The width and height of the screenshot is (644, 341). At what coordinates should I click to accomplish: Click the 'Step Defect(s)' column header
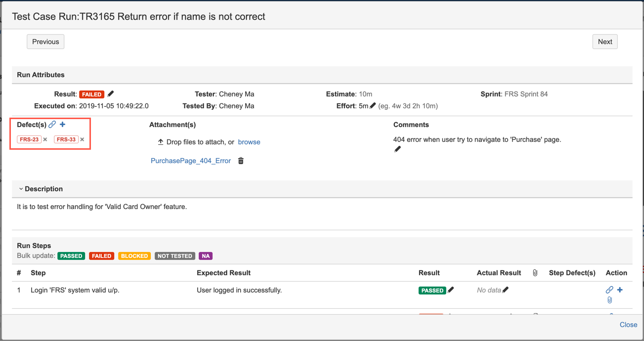point(572,273)
